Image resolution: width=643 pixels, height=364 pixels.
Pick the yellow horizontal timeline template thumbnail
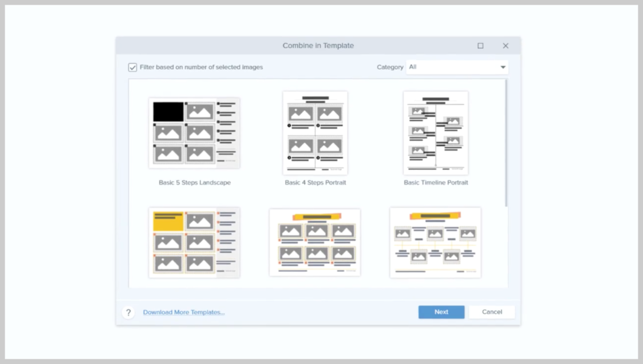point(436,243)
